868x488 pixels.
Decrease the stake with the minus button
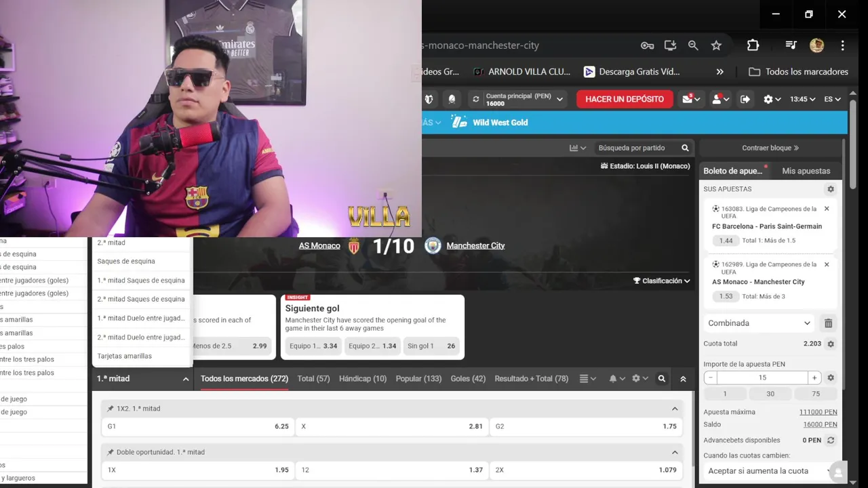[710, 378]
